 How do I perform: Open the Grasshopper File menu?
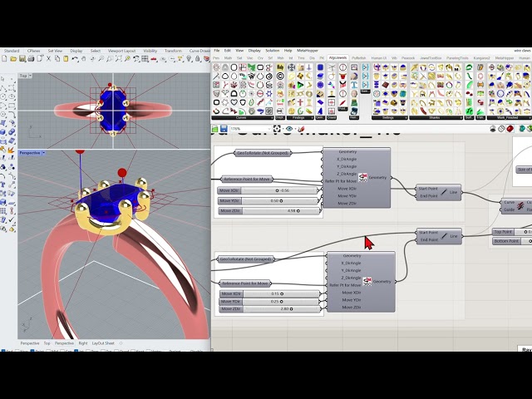coord(216,51)
